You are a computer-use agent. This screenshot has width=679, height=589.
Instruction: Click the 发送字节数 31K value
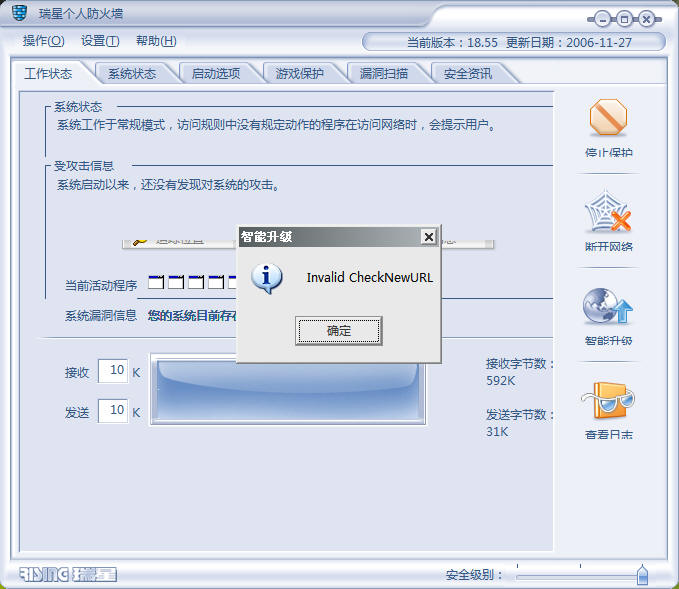[x=497, y=432]
